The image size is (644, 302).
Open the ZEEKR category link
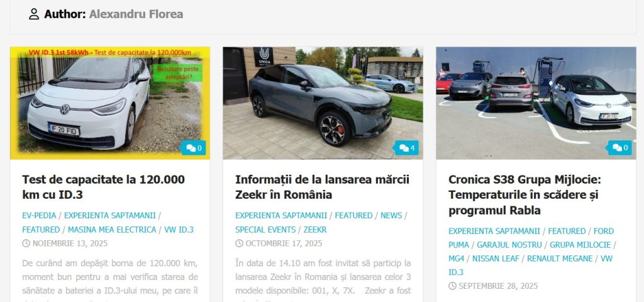click(315, 230)
